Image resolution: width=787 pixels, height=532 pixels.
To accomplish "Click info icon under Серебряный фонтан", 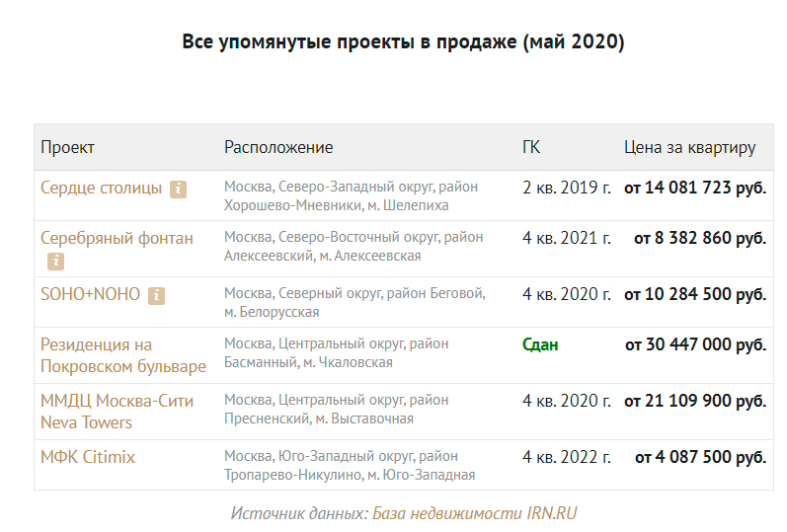I will click(x=56, y=262).
